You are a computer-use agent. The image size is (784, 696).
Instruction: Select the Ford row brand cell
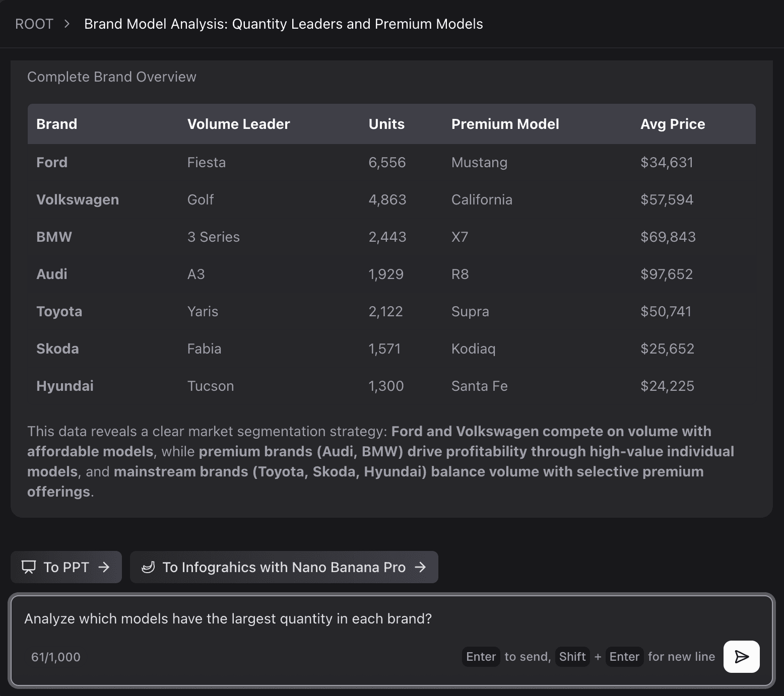coord(52,162)
